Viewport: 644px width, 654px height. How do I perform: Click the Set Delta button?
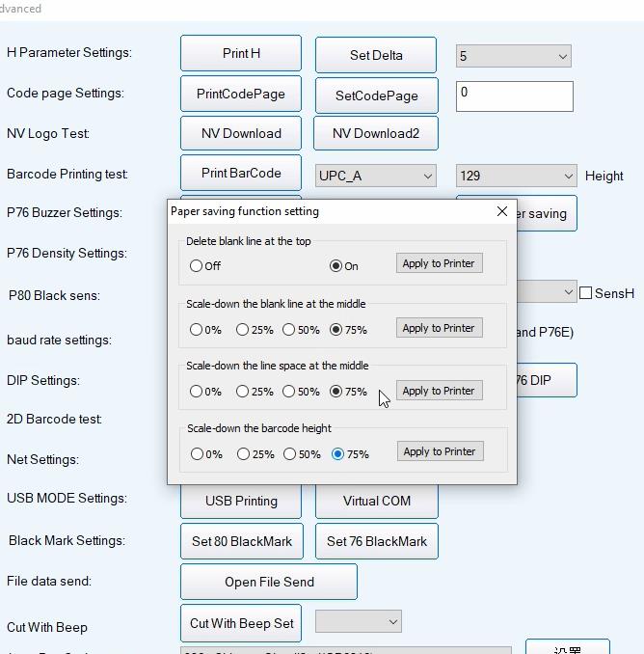pos(376,55)
